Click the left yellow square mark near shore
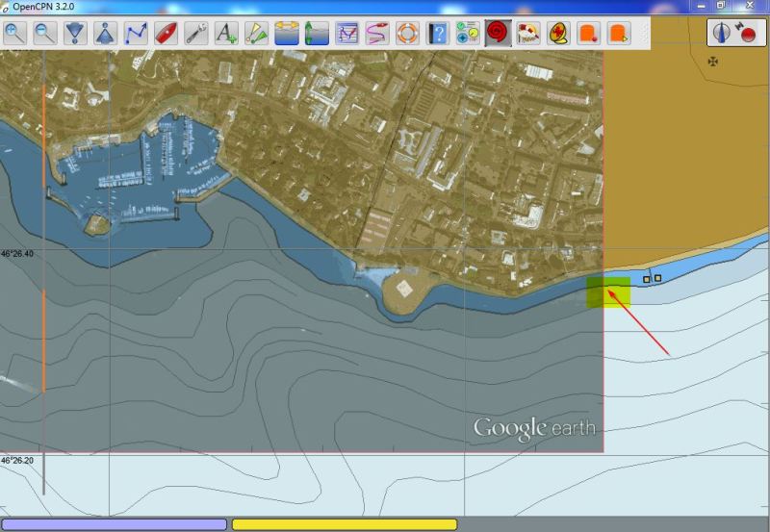This screenshot has height=532, width=770. (647, 279)
